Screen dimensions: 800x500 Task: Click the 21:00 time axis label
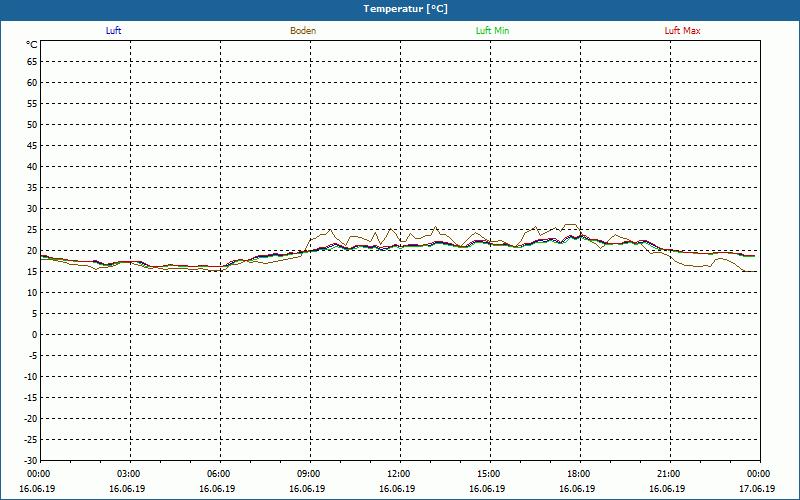pos(670,474)
